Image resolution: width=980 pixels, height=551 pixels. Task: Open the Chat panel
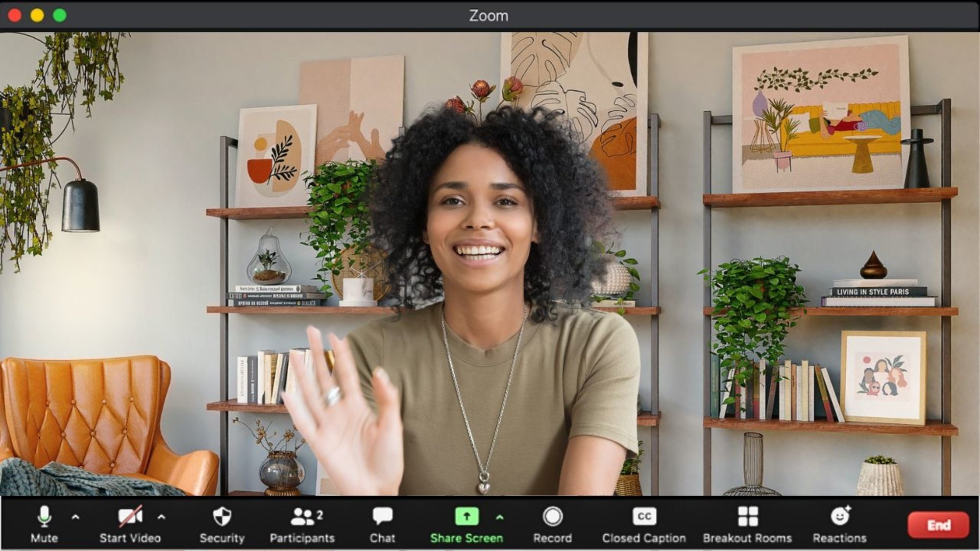[x=383, y=516]
